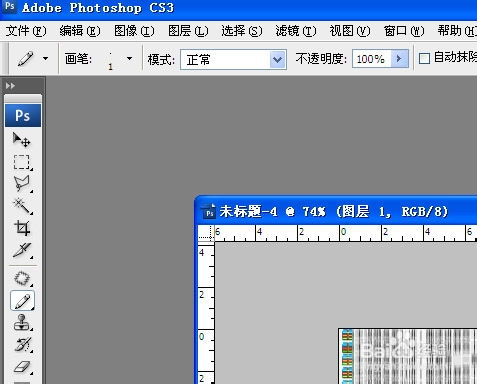The image size is (477, 384).
Task: Open the 滤镜(T) menu
Action: 296,31
